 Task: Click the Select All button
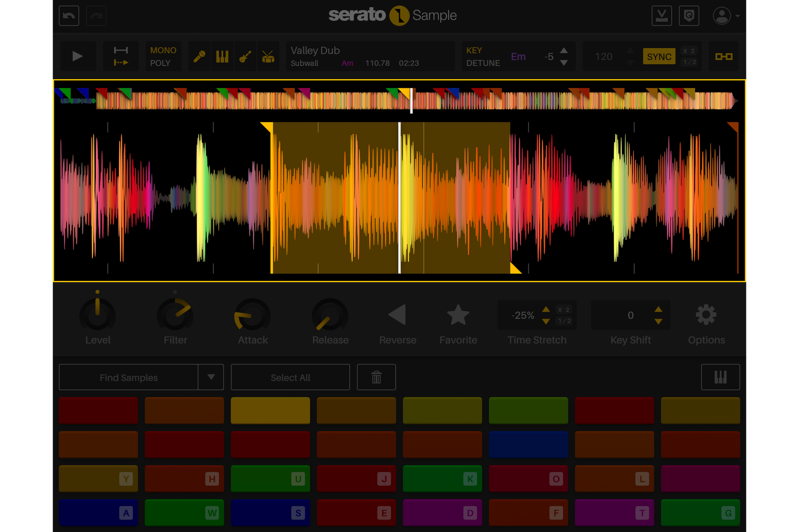[290, 377]
